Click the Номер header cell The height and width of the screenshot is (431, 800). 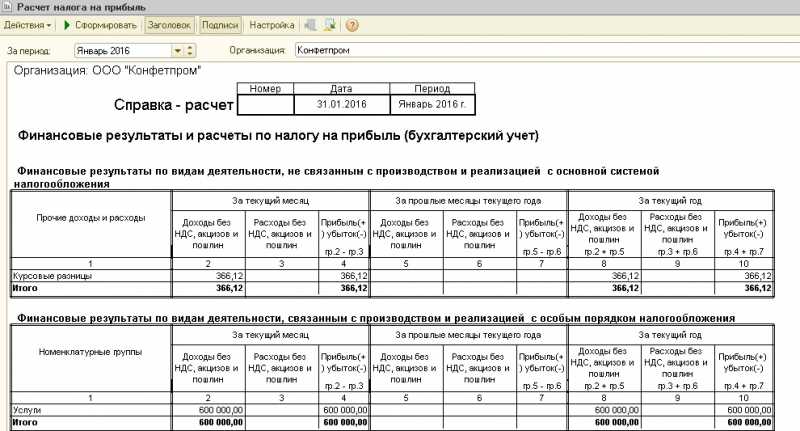click(x=265, y=89)
